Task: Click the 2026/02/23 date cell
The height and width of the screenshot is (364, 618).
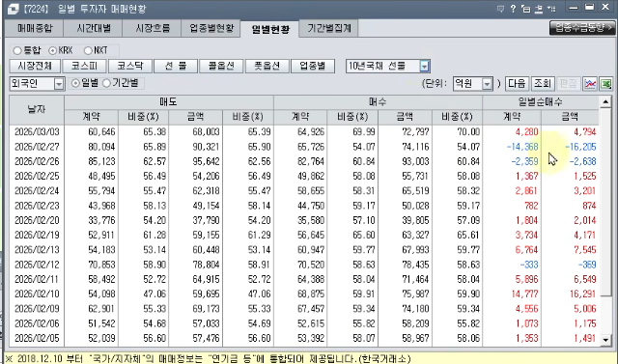Action: [x=37, y=206]
